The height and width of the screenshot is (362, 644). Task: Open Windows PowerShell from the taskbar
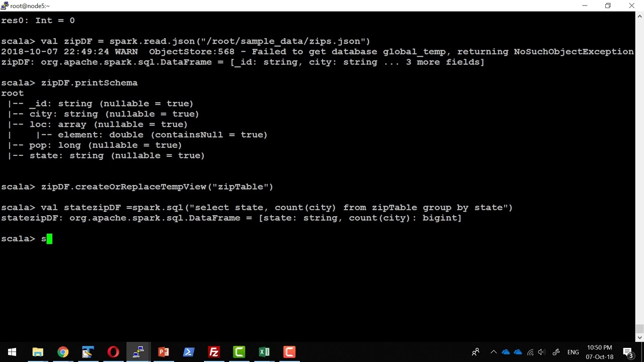point(189,352)
